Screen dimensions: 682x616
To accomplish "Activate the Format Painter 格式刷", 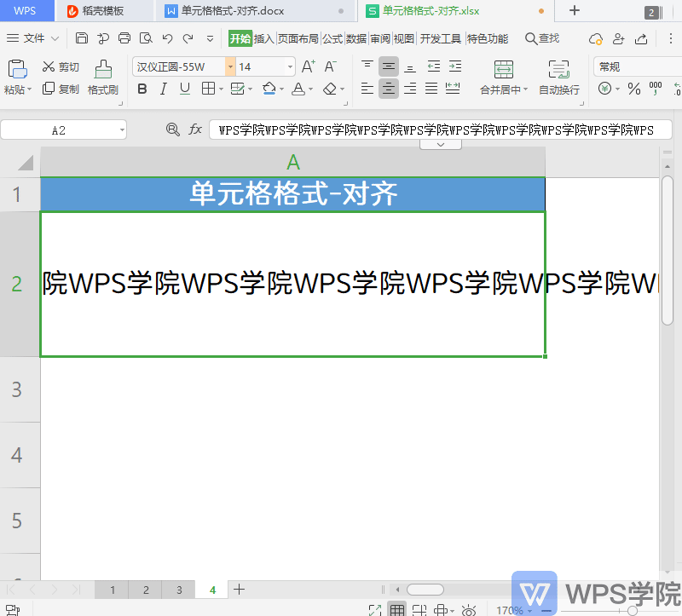I will tap(103, 78).
